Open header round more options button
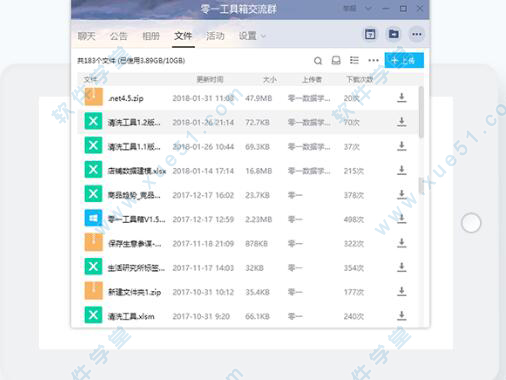Screen dimensions: 506x380 point(417,34)
